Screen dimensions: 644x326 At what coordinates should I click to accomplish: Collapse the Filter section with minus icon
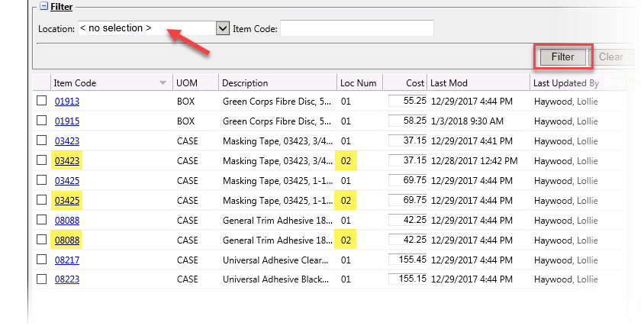(43, 7)
